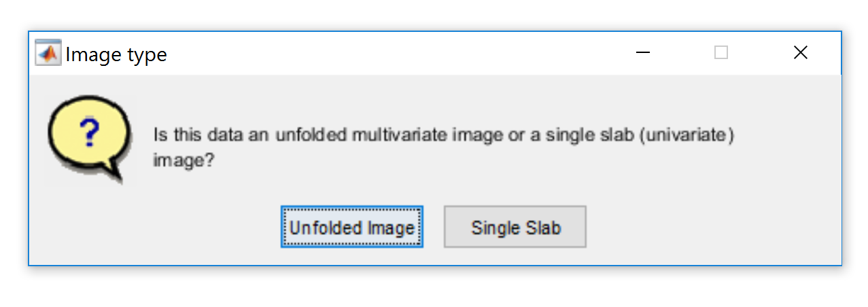Click the "Image type" window title text
This screenshot has height=307, width=868.
(x=116, y=54)
